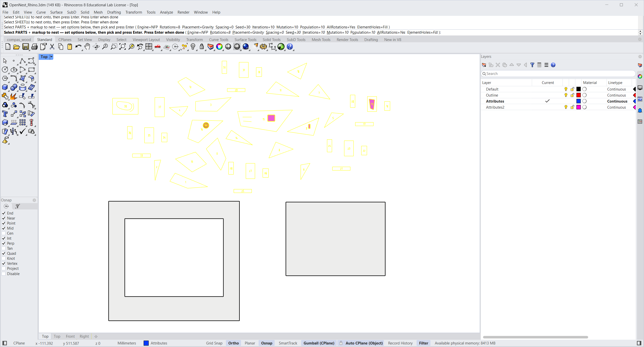Click the padlock Lock objects icon
The height and width of the screenshot is (347, 644).
[202, 47]
